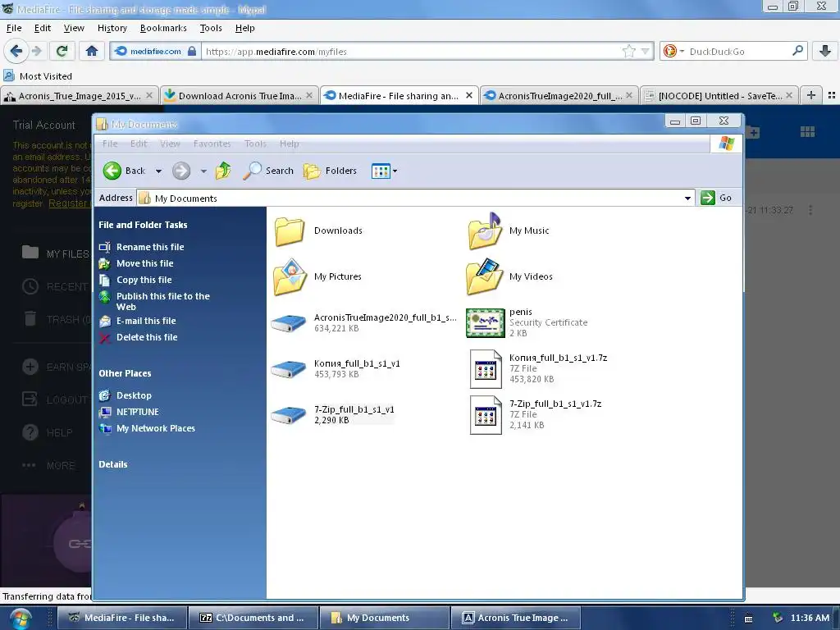Screen dimensions: 840x630
Task: Open browser Bookmarks menu
Action: coord(163,28)
